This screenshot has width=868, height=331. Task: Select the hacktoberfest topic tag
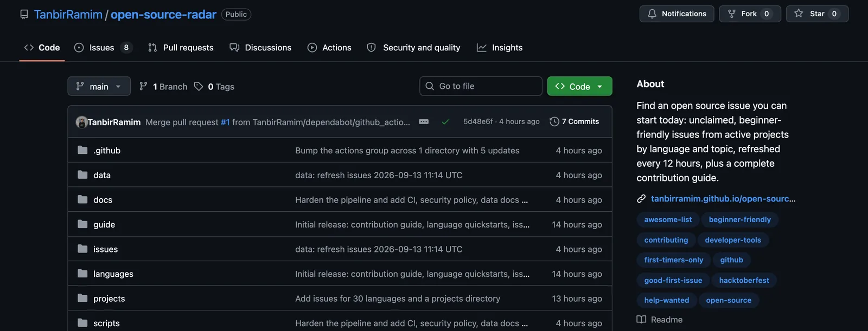click(744, 280)
